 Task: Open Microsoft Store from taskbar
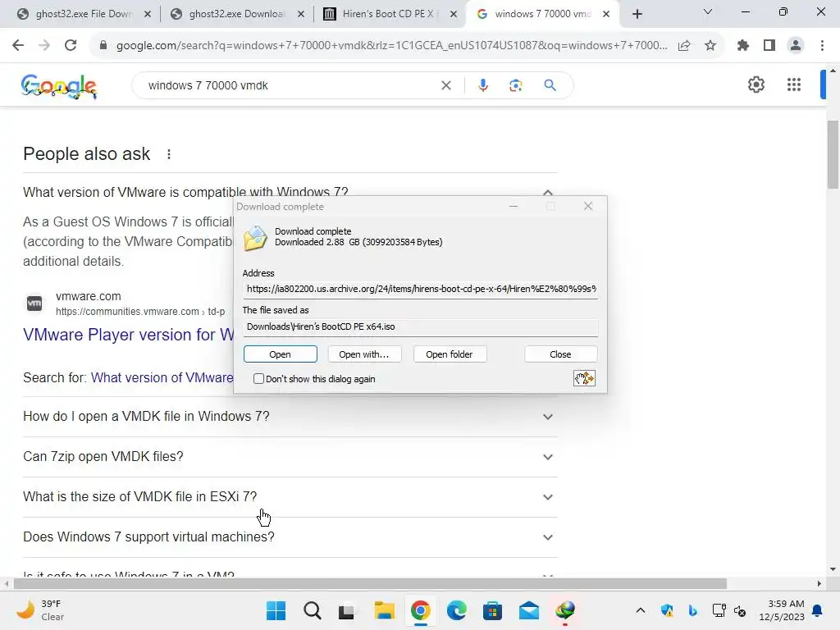[492, 610]
